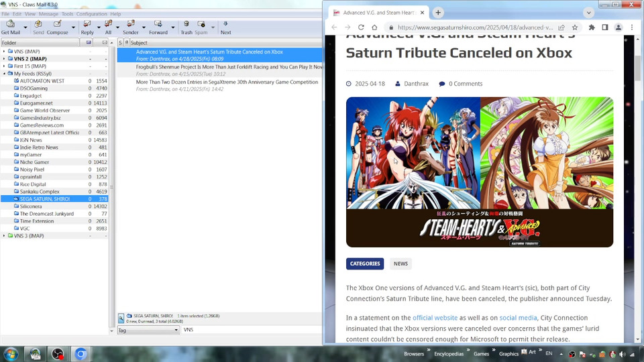Open the Message menu
Screen dimensions: 644x362
[48, 14]
